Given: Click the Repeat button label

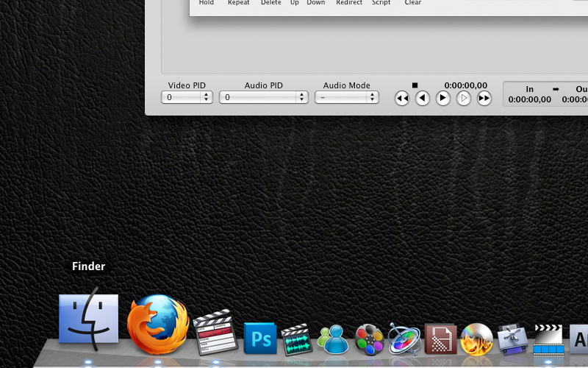Looking at the screenshot, I should pyautogui.click(x=238, y=2).
